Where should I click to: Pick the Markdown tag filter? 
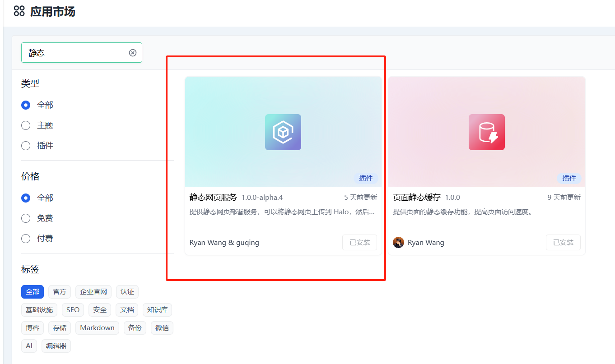(97, 328)
